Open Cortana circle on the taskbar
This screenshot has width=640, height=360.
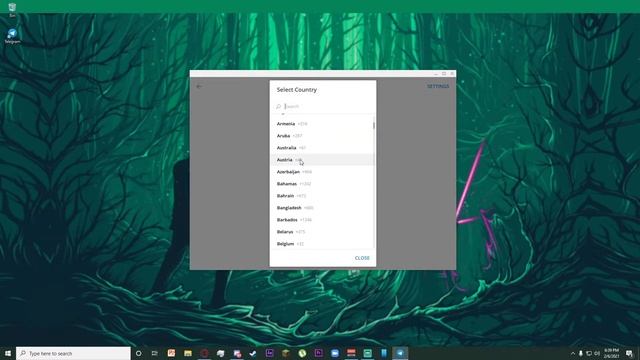tap(138, 353)
